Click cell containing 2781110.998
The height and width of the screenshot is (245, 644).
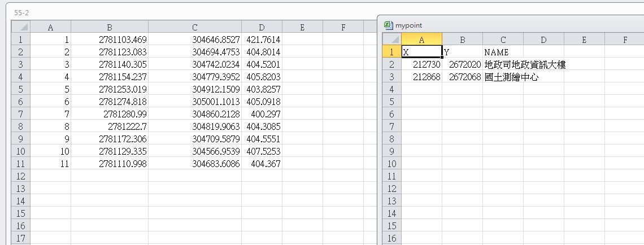[x=110, y=164]
